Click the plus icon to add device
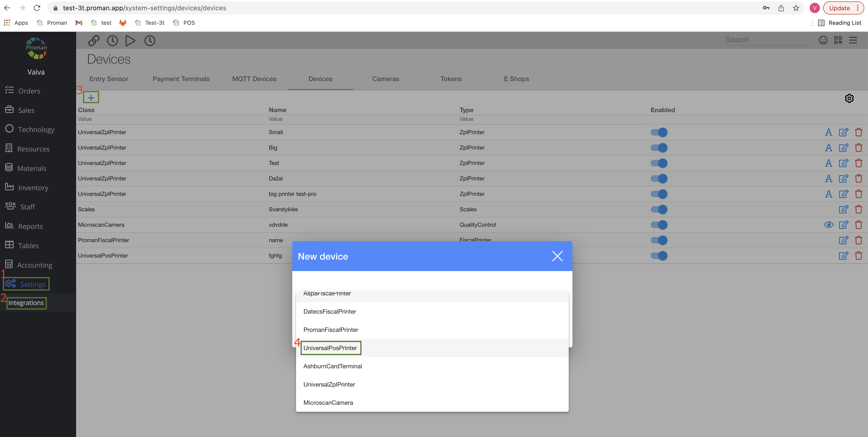This screenshot has width=868, height=437. (x=91, y=98)
